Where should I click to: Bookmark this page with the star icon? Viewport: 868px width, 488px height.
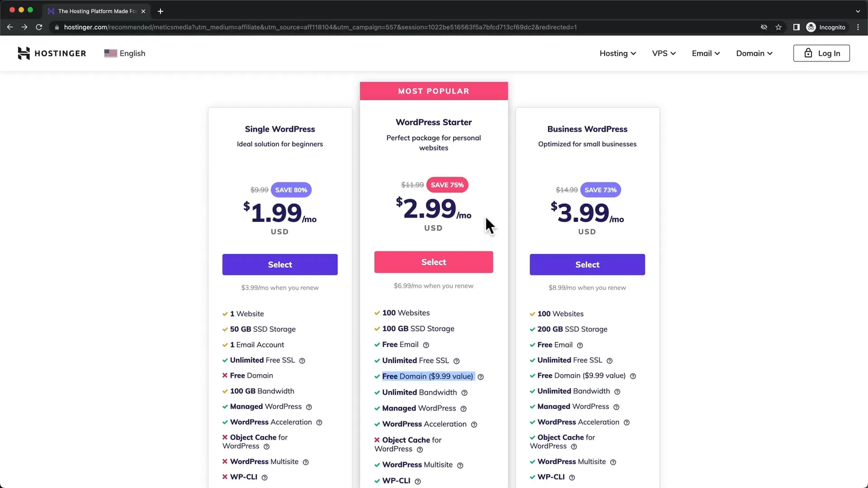coord(778,27)
